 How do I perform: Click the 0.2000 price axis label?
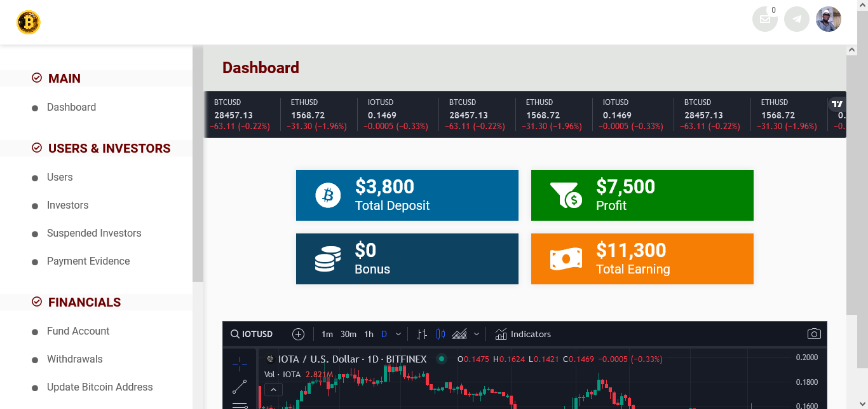806,357
